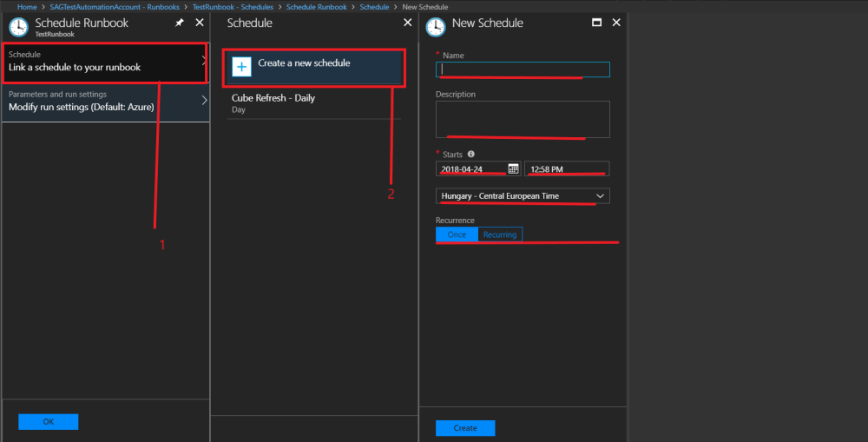
Task: Select Once recurrence option
Action: tap(457, 234)
